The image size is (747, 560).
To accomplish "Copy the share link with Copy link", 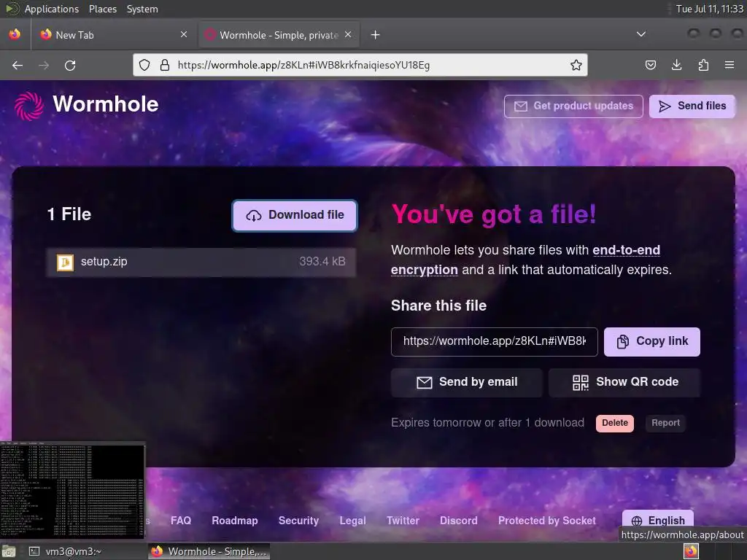I will tap(652, 341).
